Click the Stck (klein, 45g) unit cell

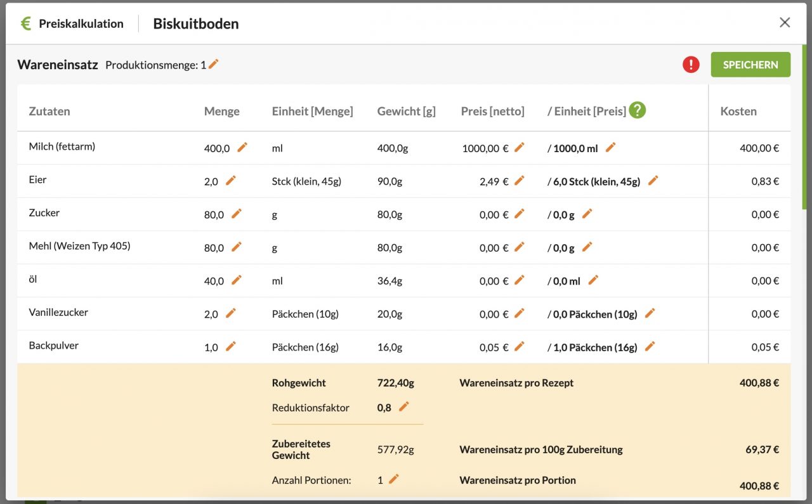tap(306, 181)
